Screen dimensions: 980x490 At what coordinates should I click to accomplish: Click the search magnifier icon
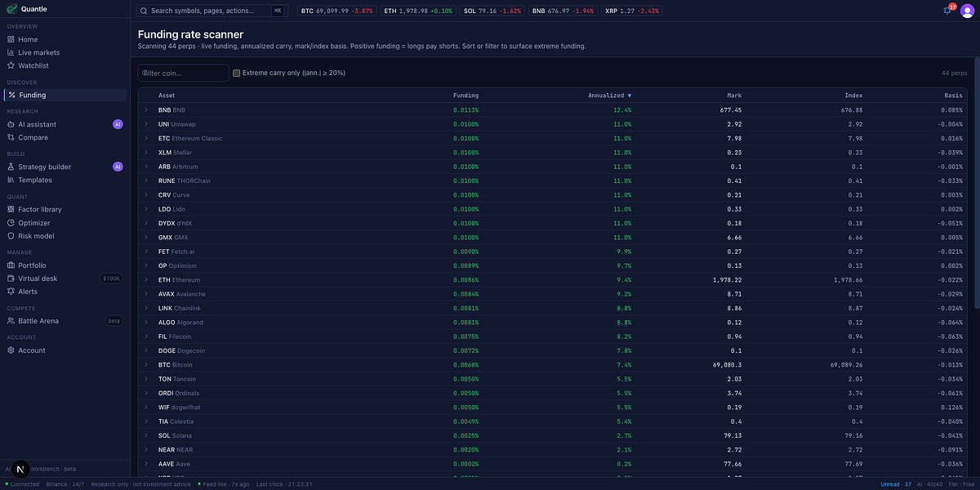tap(145, 11)
